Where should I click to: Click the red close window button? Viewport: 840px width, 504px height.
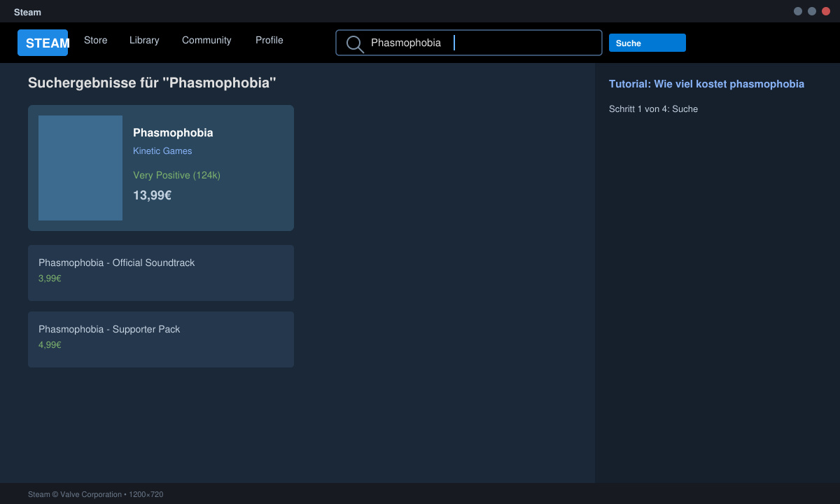click(826, 11)
